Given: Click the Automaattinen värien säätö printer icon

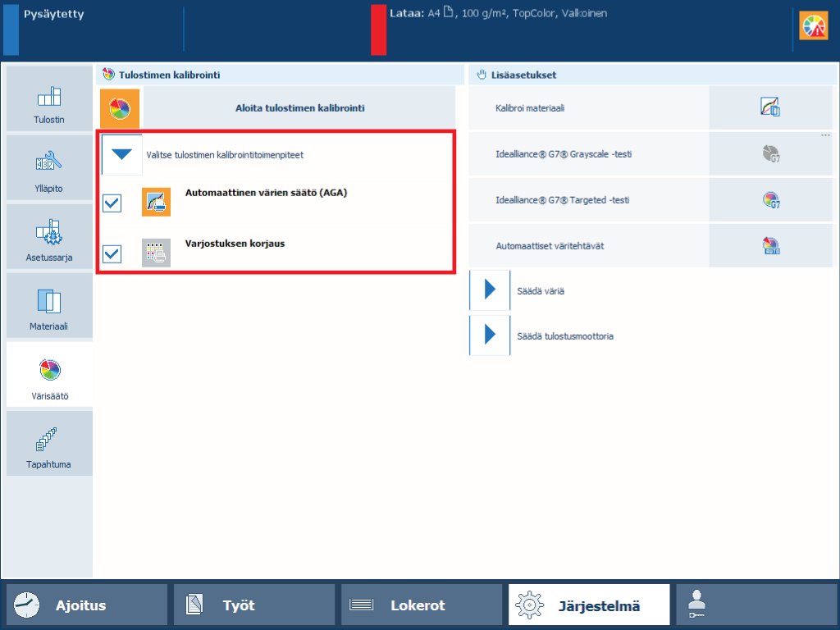Looking at the screenshot, I should point(156,202).
